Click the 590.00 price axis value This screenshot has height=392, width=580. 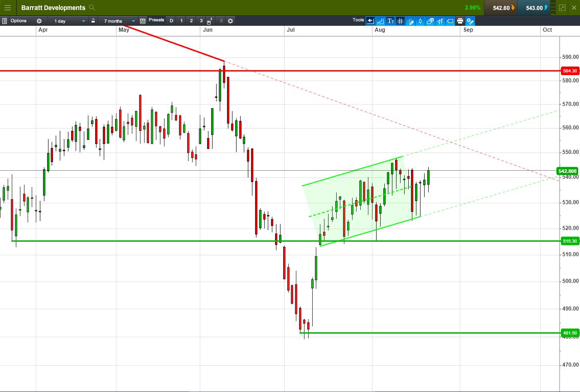tap(570, 57)
